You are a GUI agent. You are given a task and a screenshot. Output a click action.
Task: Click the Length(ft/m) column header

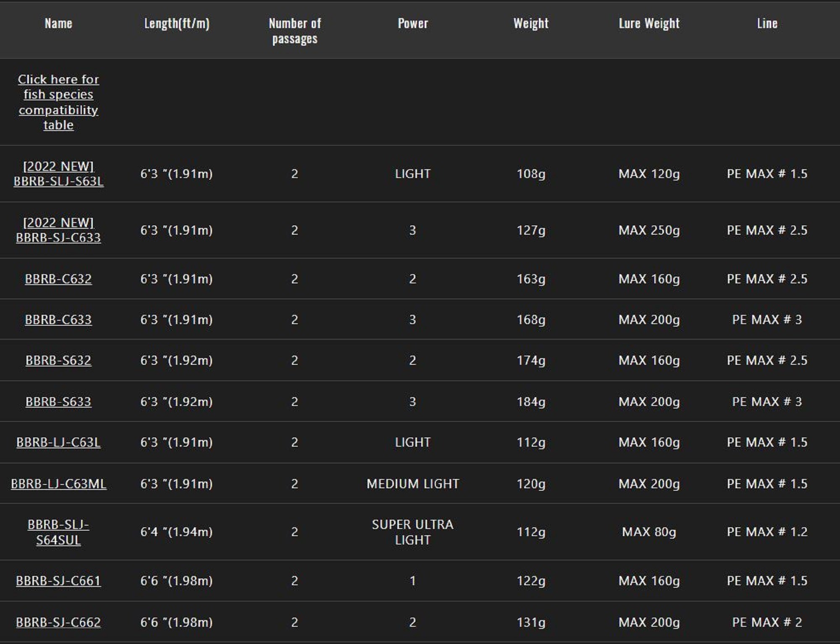[x=176, y=24]
